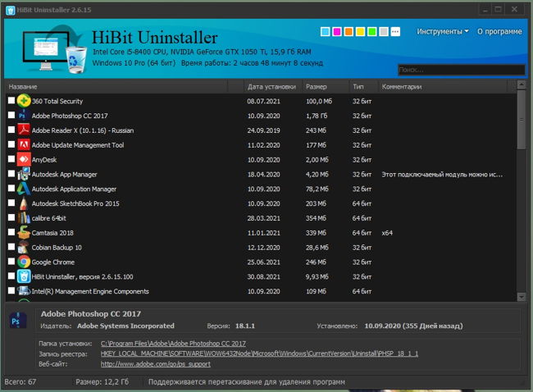Click the Adobe Photoshop CC 2017 row icon
Viewport: 533px width, 392px height.
[x=23, y=116]
